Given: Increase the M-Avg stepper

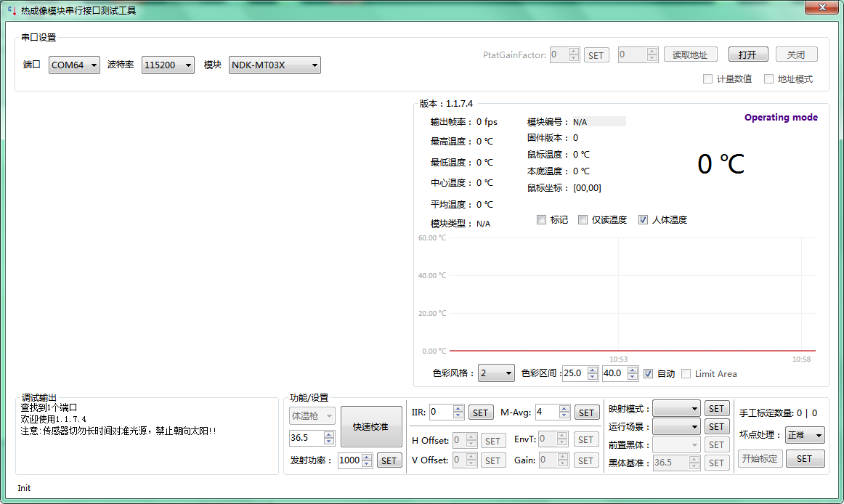Looking at the screenshot, I should click(564, 409).
